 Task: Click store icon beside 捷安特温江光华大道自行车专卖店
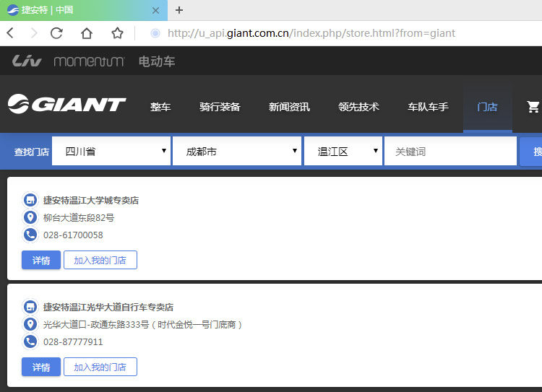(30, 307)
